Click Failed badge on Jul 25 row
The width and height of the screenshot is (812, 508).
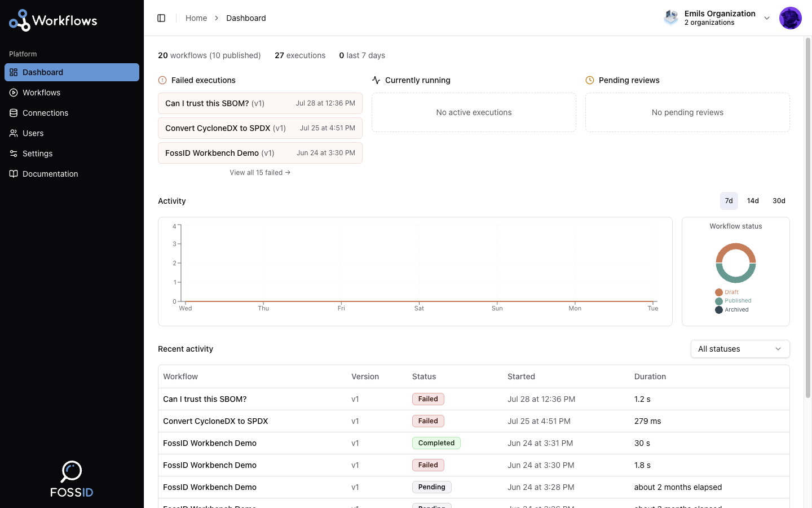pyautogui.click(x=428, y=421)
